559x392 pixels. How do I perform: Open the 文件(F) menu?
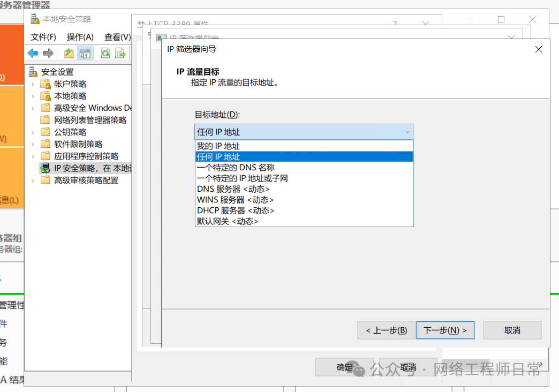[x=43, y=37]
